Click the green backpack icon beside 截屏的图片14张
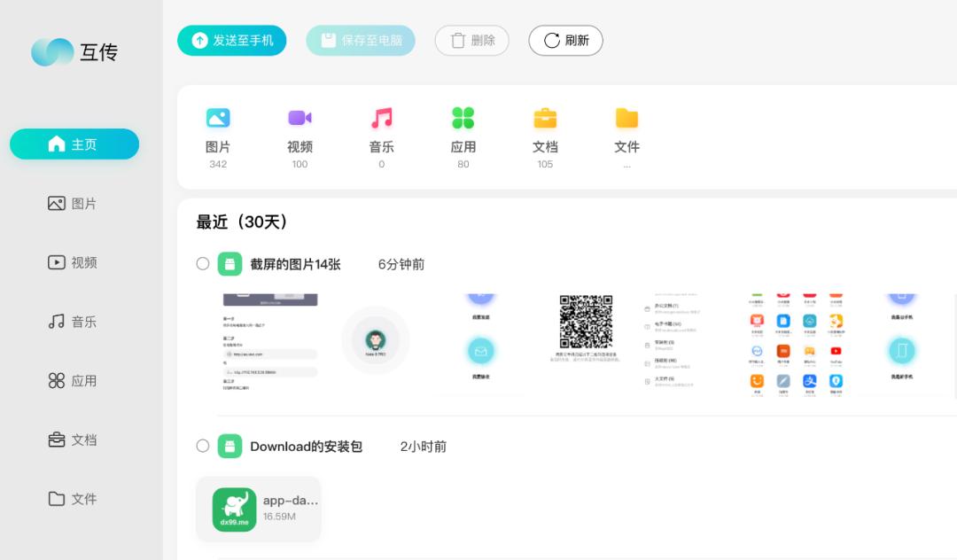Image resolution: width=957 pixels, height=560 pixels. click(230, 263)
